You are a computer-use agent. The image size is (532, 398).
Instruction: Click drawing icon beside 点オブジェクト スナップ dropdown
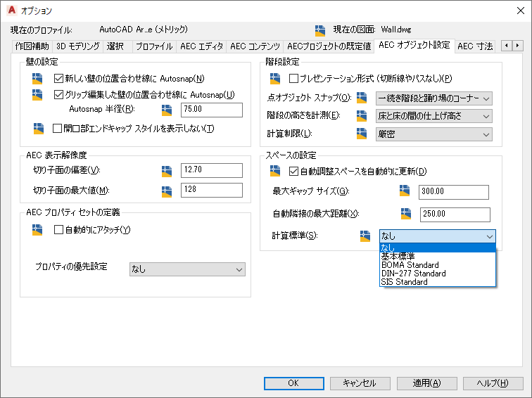[362, 98]
